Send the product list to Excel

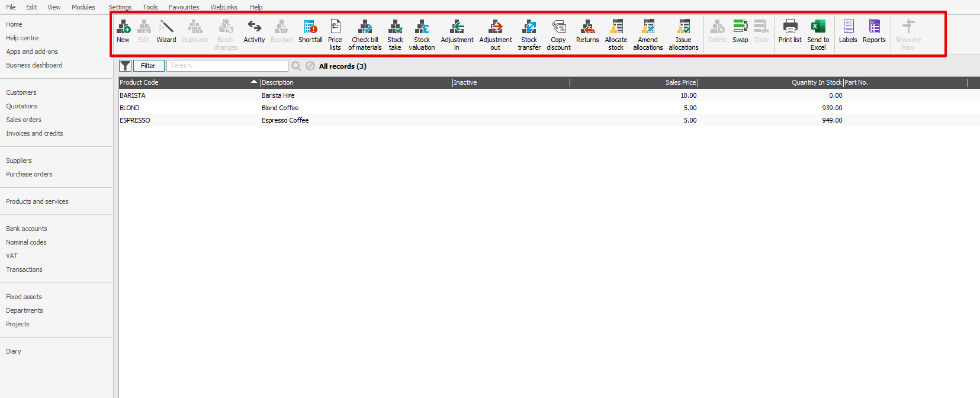[818, 34]
